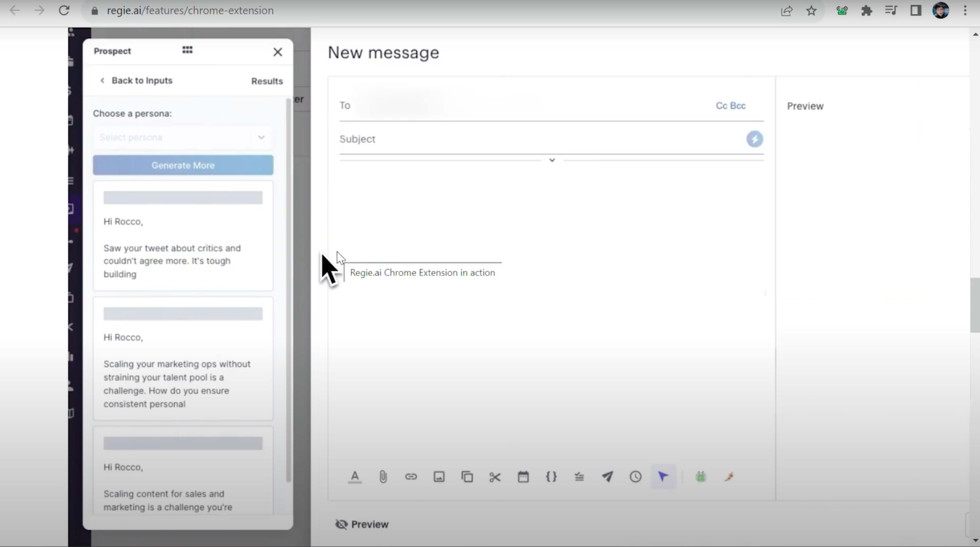
Task: Click the Subject input field
Action: click(533, 139)
